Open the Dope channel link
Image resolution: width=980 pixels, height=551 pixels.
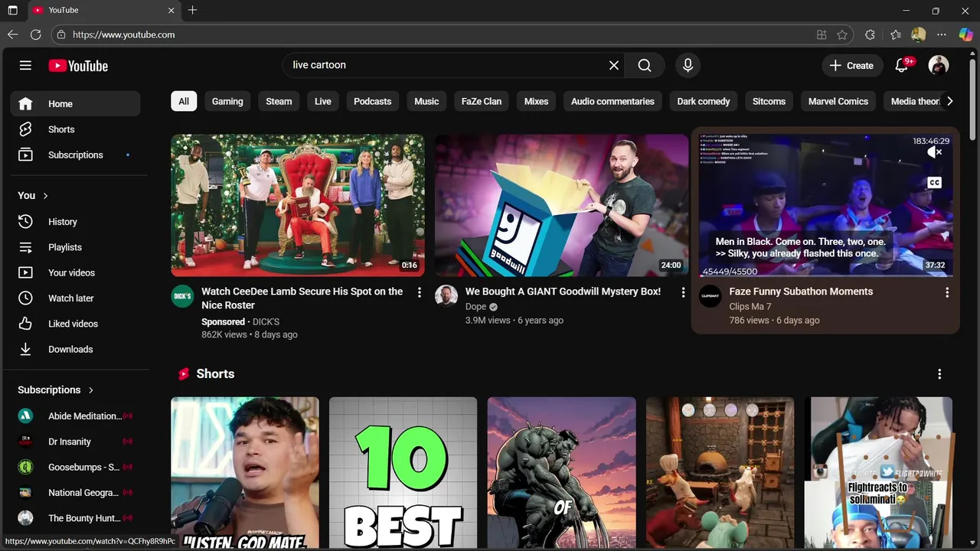pyautogui.click(x=475, y=307)
